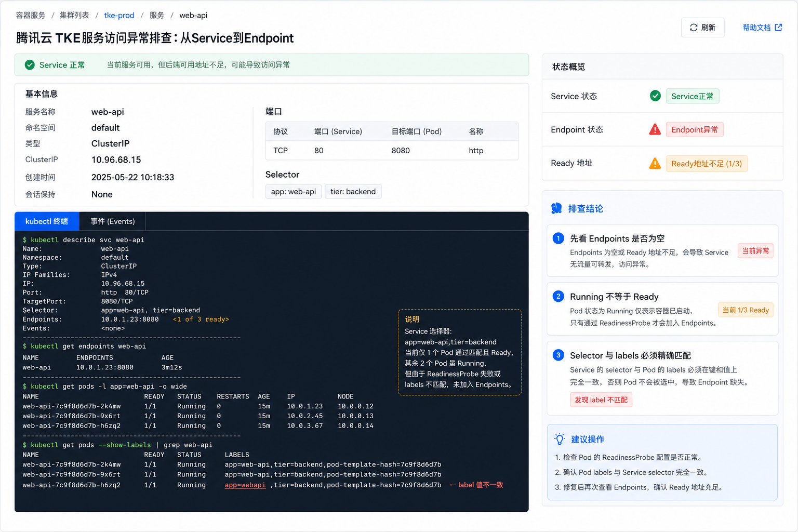Click the 状态概览 panel heading
The height and width of the screenshot is (532, 798).
pyautogui.click(x=568, y=67)
